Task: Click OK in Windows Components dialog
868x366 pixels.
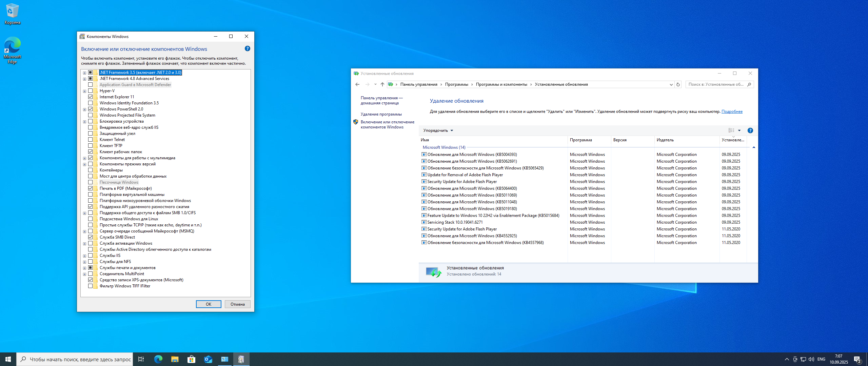Action: pyautogui.click(x=209, y=304)
